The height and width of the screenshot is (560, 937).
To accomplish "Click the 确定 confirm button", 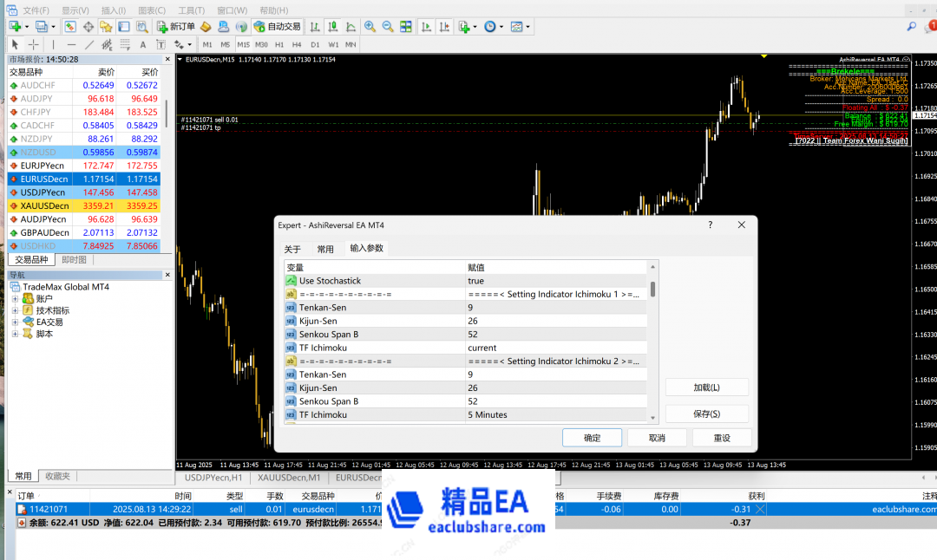I will [592, 438].
